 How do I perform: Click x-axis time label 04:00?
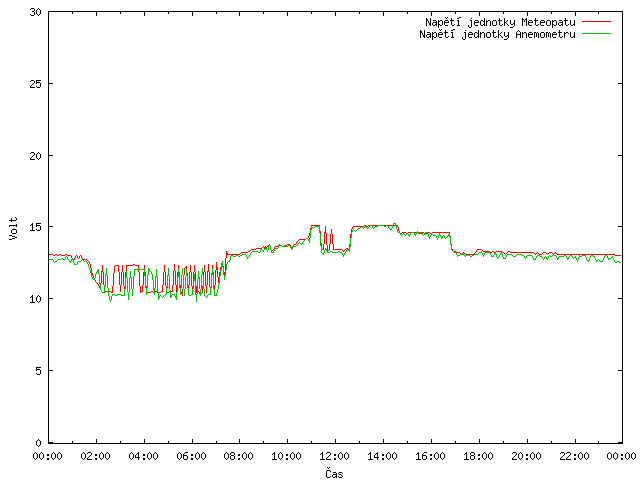[x=143, y=456]
